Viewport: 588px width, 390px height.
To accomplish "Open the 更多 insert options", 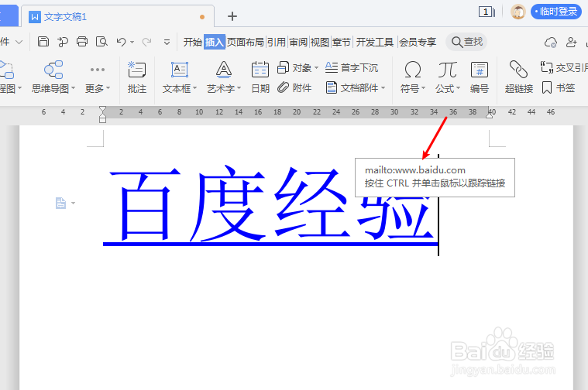I will coord(98,77).
